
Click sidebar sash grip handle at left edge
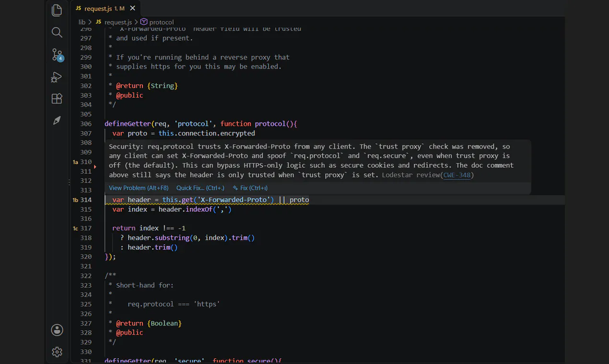70,182
